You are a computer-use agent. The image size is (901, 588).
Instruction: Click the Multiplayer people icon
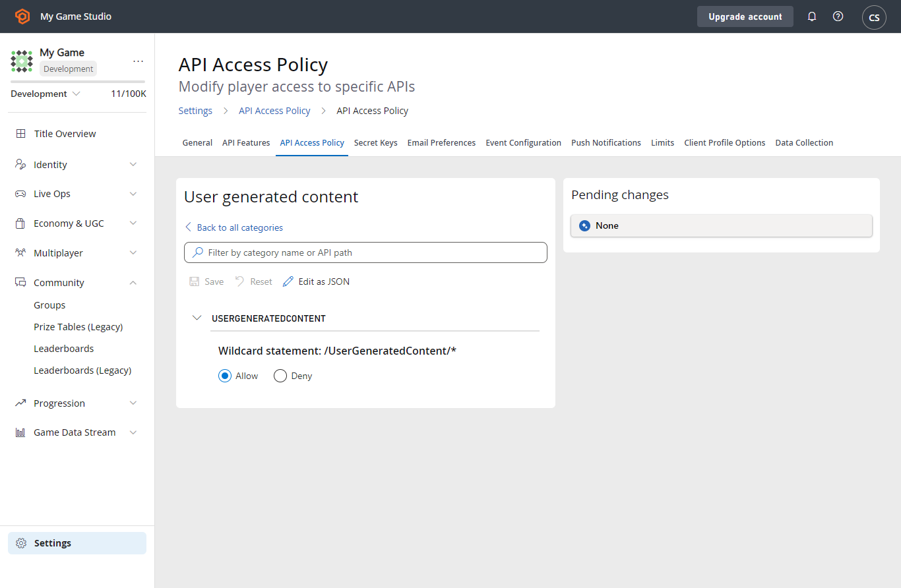(x=20, y=253)
